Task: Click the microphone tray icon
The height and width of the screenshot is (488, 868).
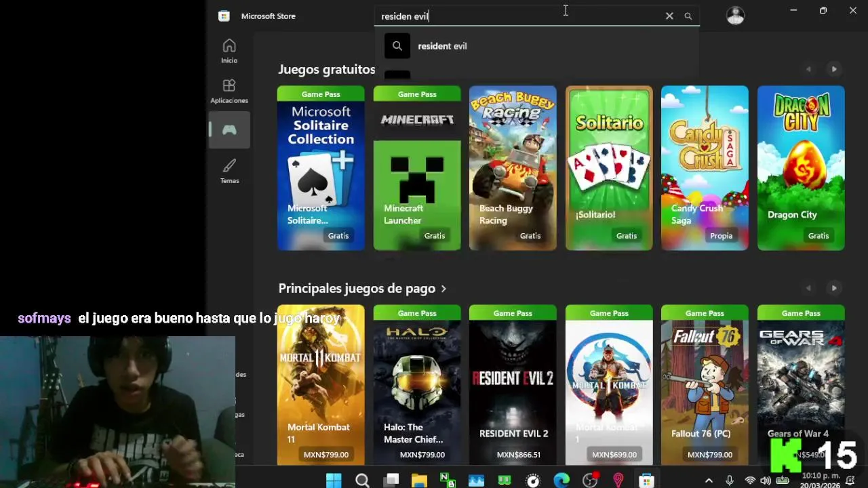Action: pos(730,481)
